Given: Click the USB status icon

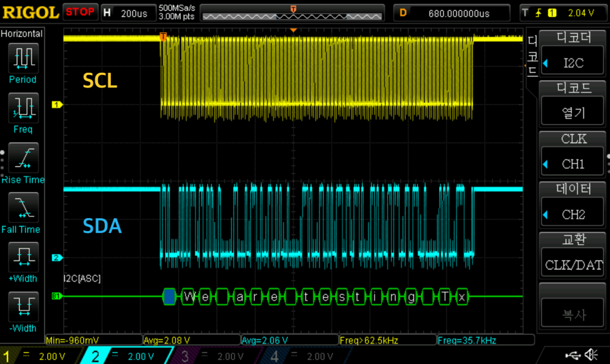Looking at the screenshot, I should pyautogui.click(x=572, y=355).
